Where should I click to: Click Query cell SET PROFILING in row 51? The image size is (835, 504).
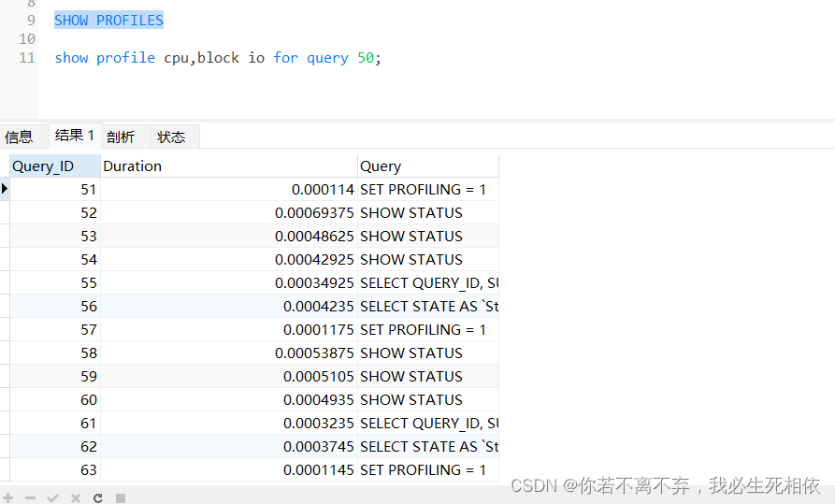[x=428, y=189]
